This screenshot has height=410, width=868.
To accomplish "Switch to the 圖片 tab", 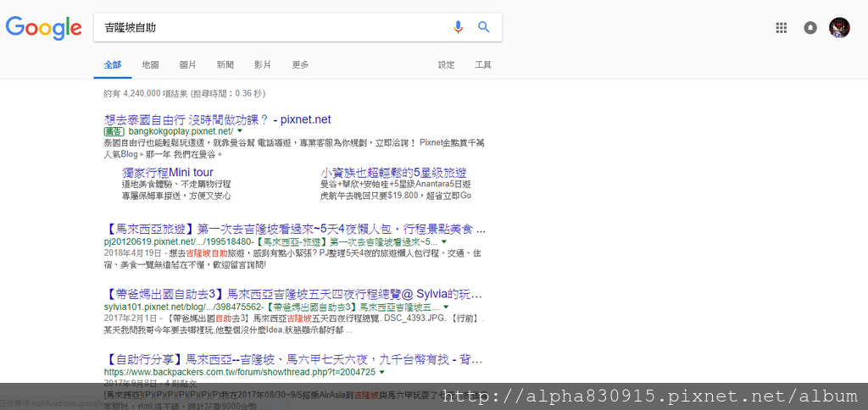I will coord(187,64).
